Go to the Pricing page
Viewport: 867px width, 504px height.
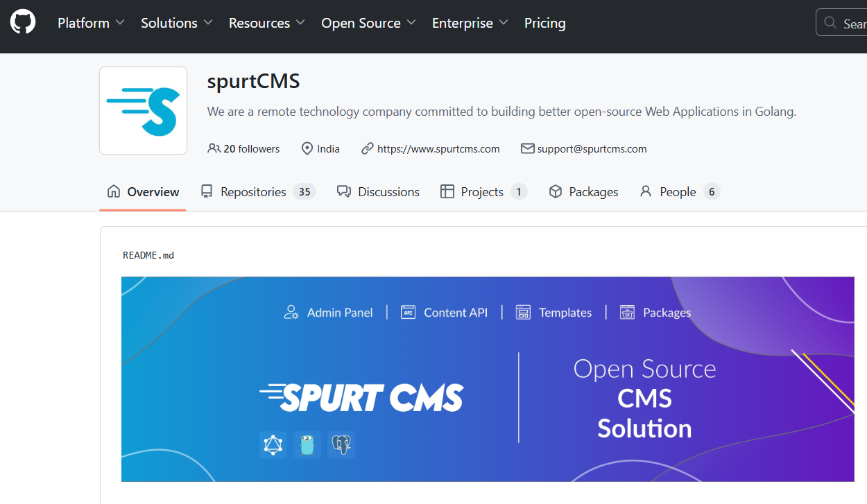tap(544, 23)
